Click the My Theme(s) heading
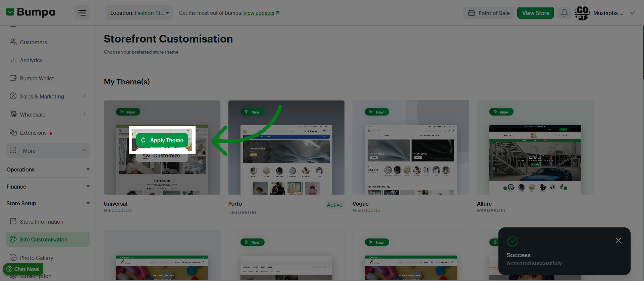Viewport: 644px width, 281px height. 127,82
